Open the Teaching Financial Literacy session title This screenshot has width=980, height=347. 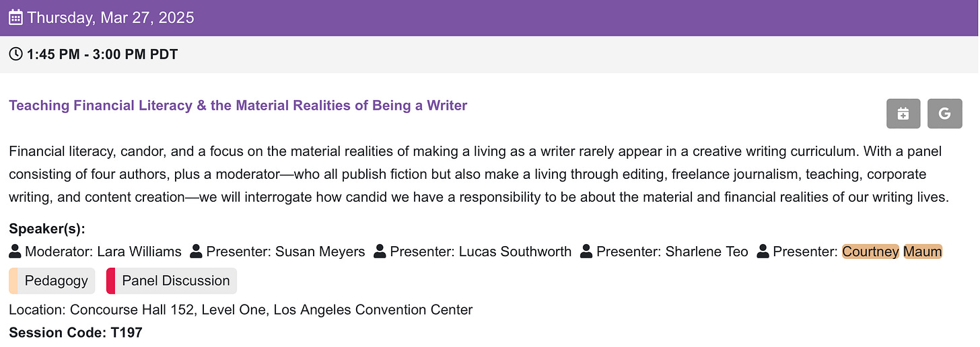pyautogui.click(x=238, y=106)
